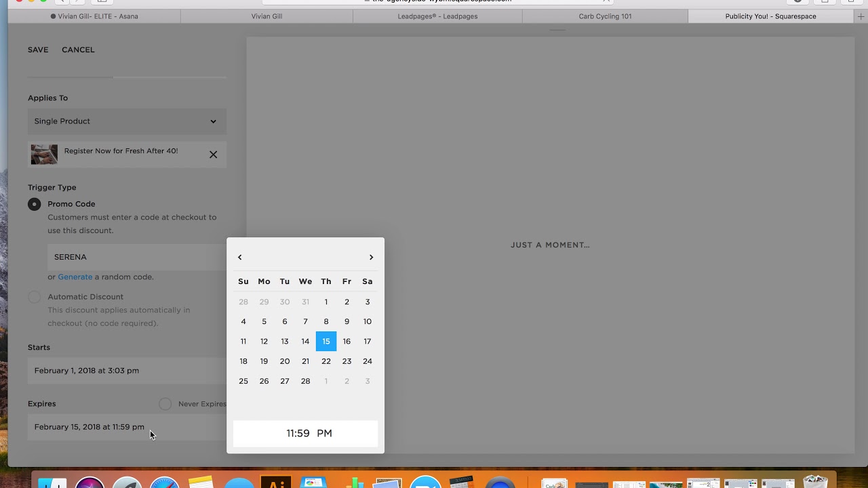
Task: Choose date 19 in the calendar
Action: tap(264, 361)
